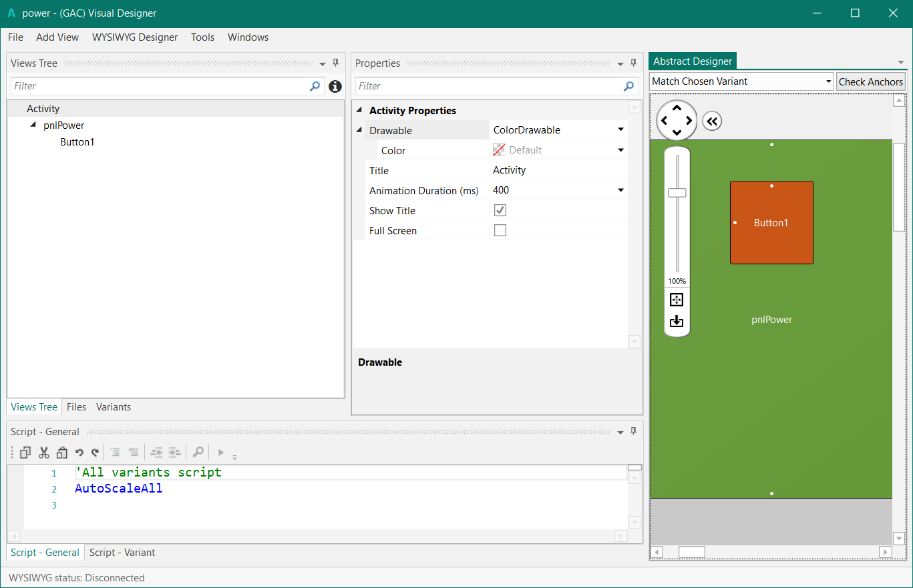Click the Copy icon in script toolbar

click(x=25, y=453)
